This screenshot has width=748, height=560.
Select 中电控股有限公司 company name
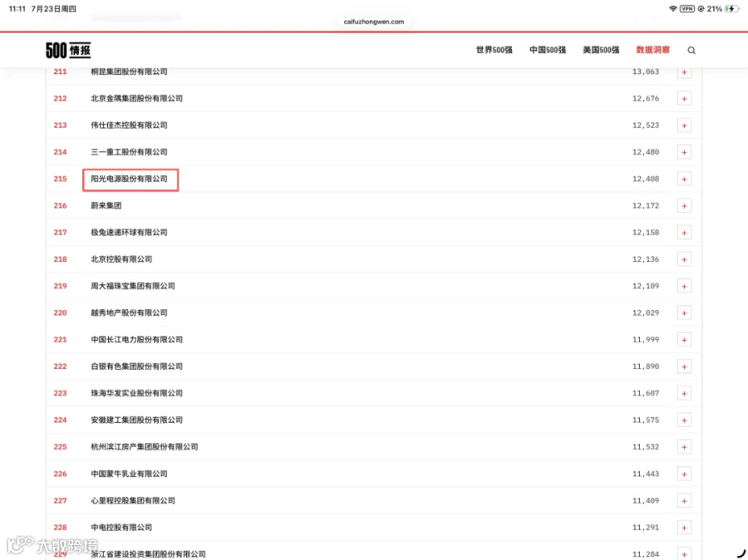point(121,527)
